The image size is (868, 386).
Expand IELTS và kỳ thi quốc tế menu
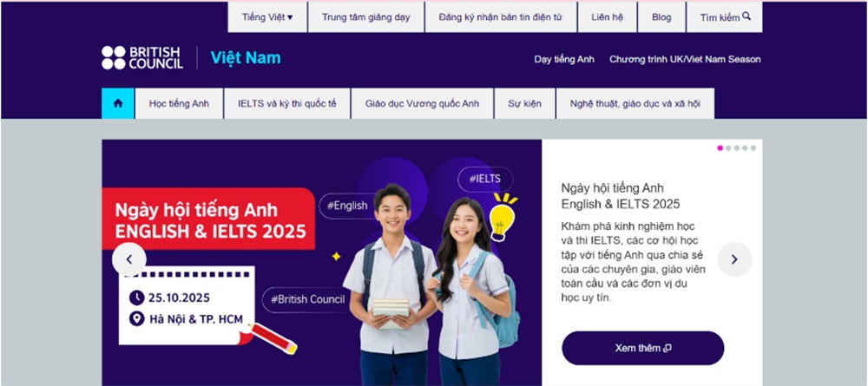tap(286, 103)
